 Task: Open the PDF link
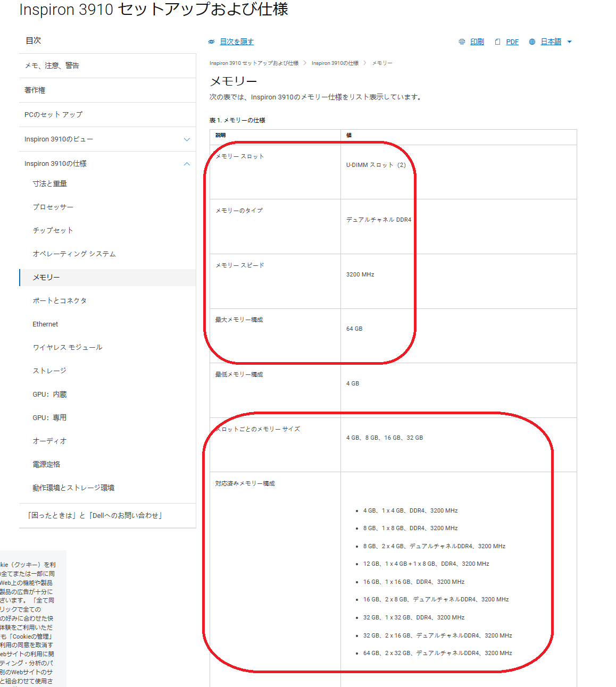[x=512, y=41]
